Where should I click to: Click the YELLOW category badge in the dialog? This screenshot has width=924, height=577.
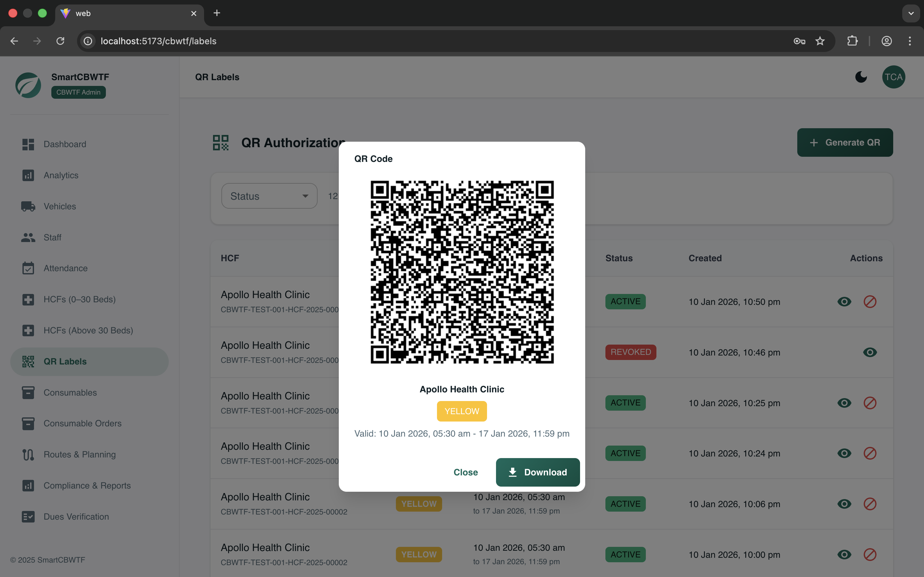[462, 411]
